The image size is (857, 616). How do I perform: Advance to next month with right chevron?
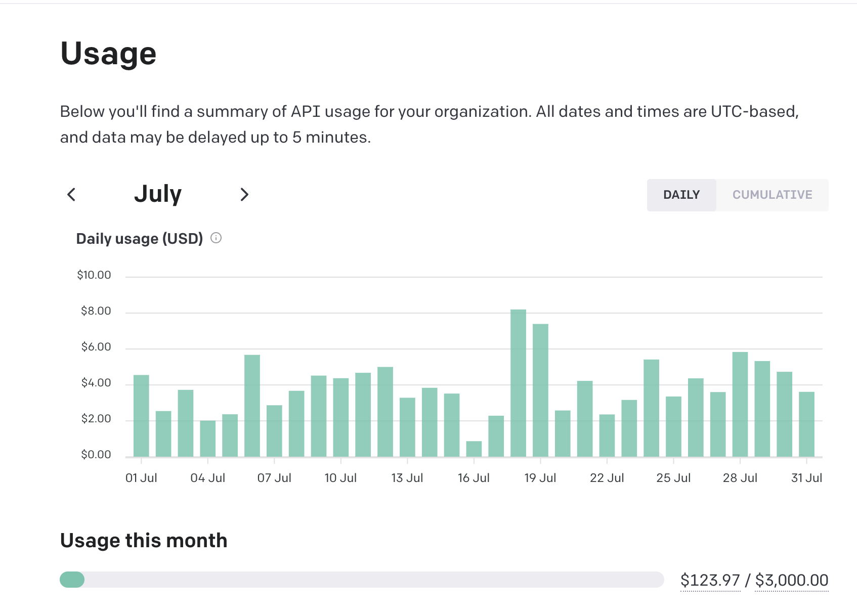pyautogui.click(x=244, y=194)
